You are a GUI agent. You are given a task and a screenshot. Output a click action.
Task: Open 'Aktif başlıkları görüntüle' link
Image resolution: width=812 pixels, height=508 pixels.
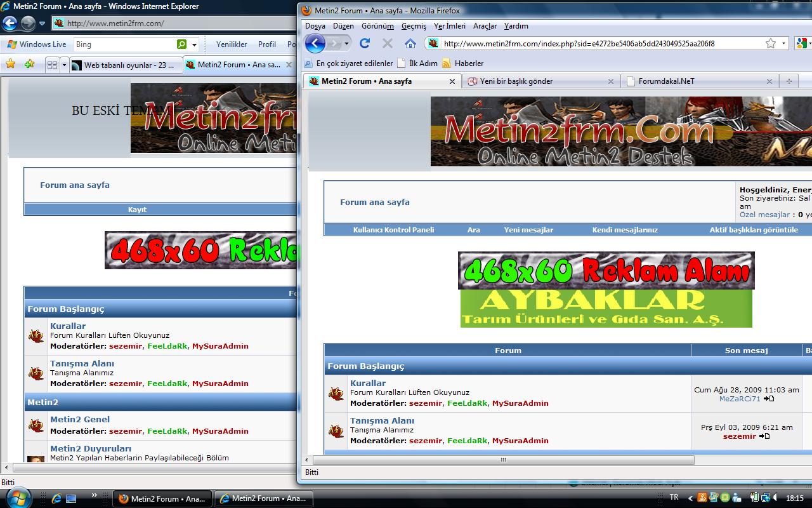754,230
